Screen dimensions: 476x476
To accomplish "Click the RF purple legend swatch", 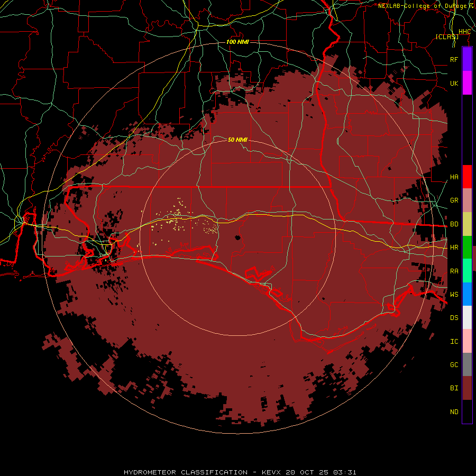I will pyautogui.click(x=467, y=59).
